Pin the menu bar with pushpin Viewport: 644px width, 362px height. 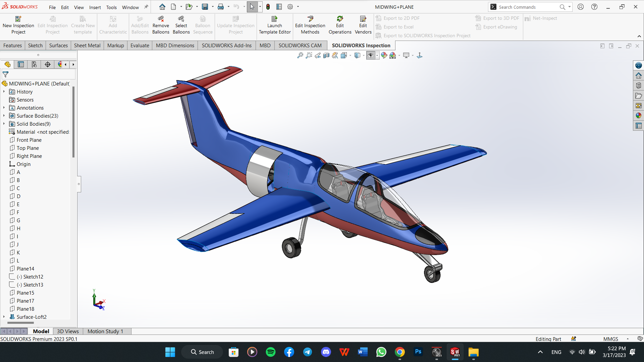[146, 7]
